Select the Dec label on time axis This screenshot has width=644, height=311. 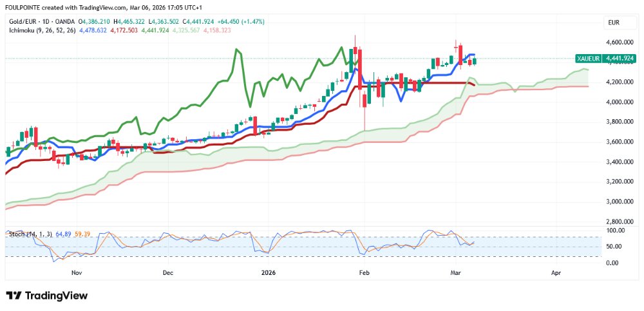point(168,273)
